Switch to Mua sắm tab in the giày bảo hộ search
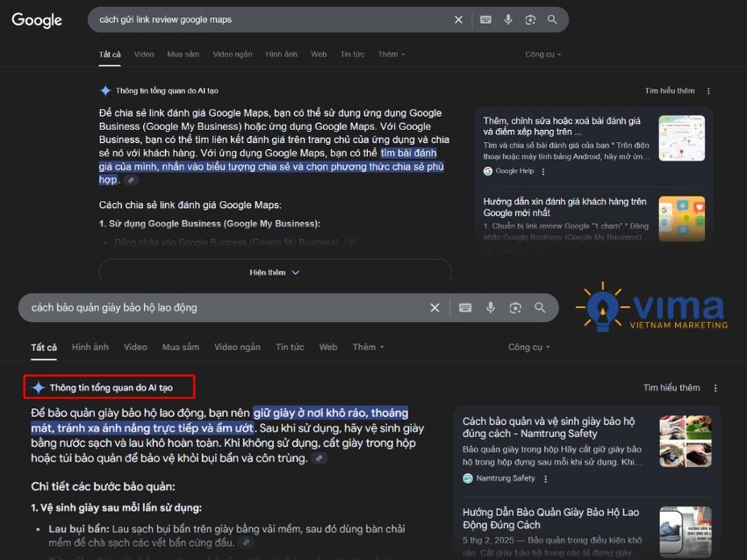 click(x=181, y=347)
